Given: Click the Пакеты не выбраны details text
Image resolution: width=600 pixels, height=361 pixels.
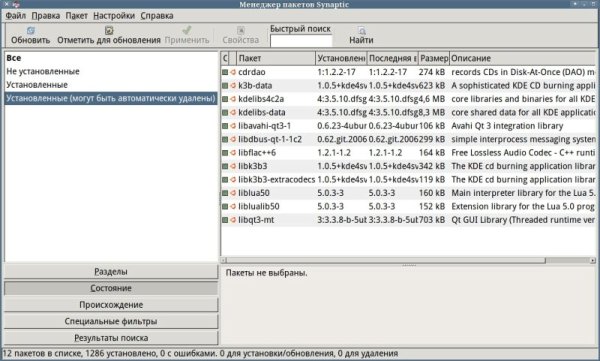Looking at the screenshot, I should pos(266,273).
